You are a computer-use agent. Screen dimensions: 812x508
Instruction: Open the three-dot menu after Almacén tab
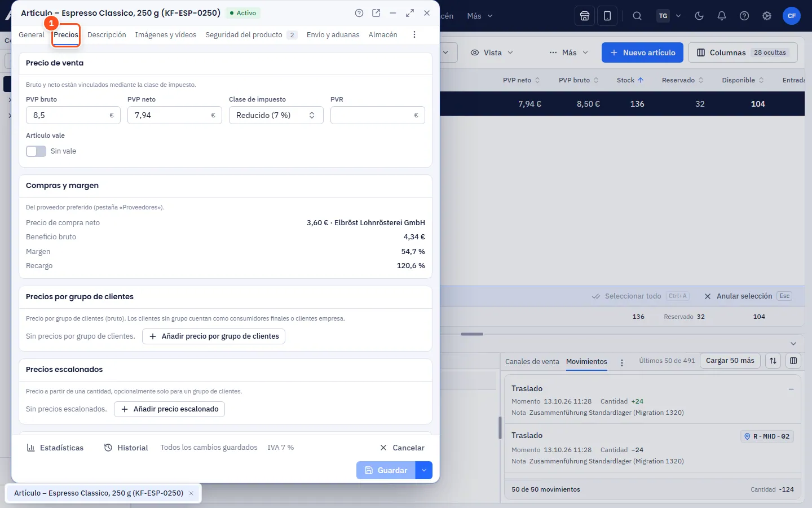tap(414, 34)
